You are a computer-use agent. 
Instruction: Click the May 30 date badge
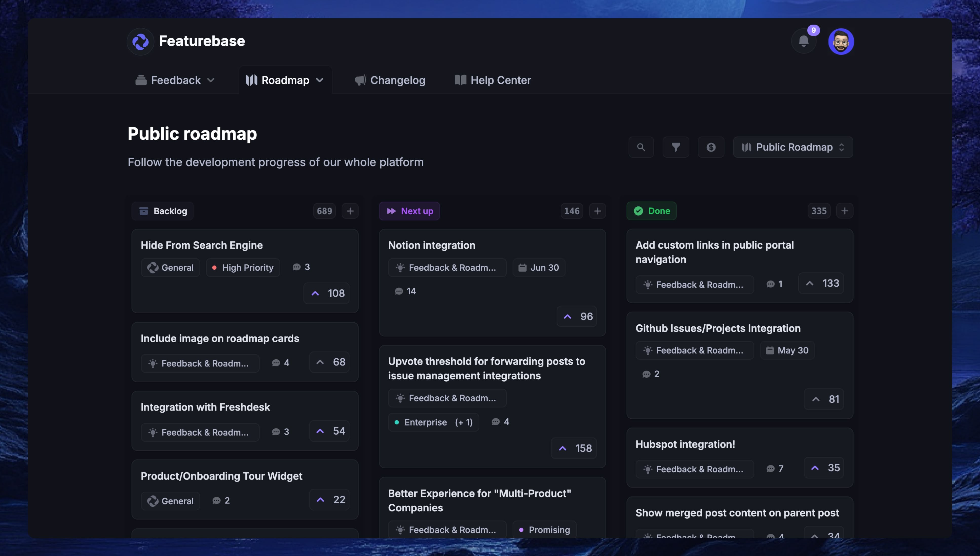787,350
